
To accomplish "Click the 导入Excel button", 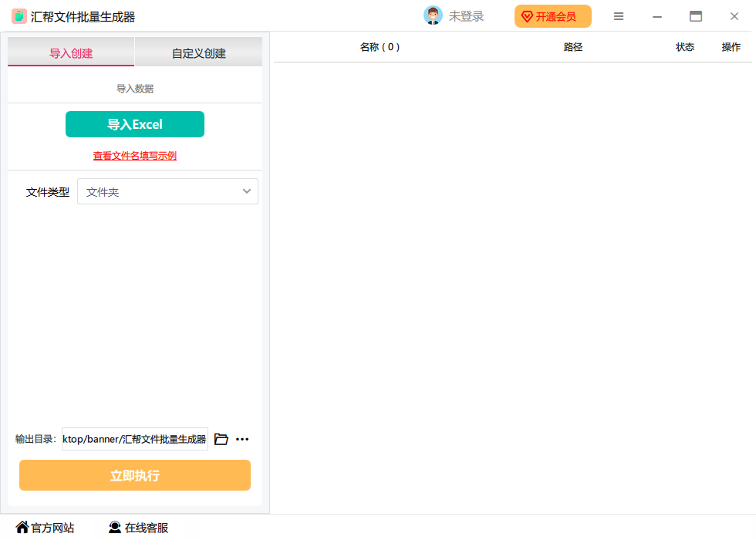I will [x=135, y=124].
